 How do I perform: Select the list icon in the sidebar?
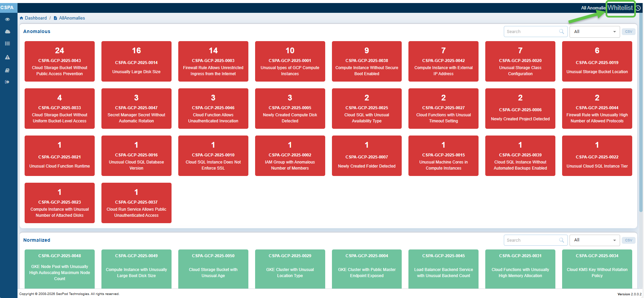pos(7,43)
